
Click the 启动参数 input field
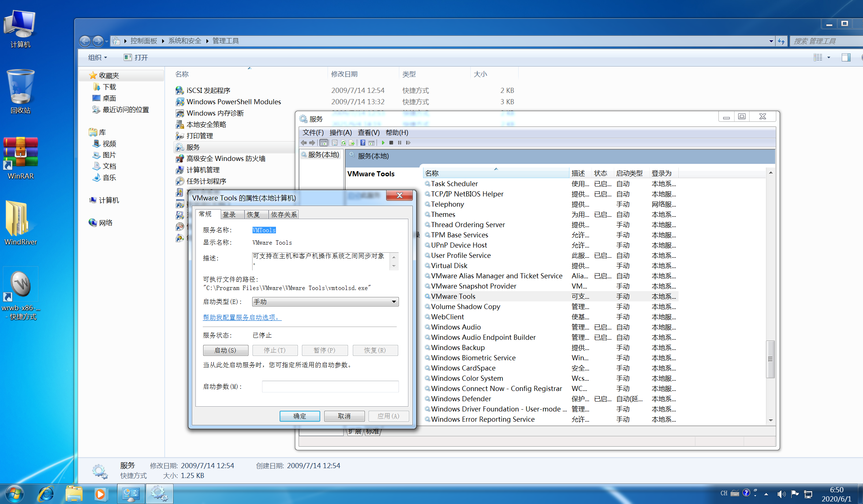coord(330,387)
